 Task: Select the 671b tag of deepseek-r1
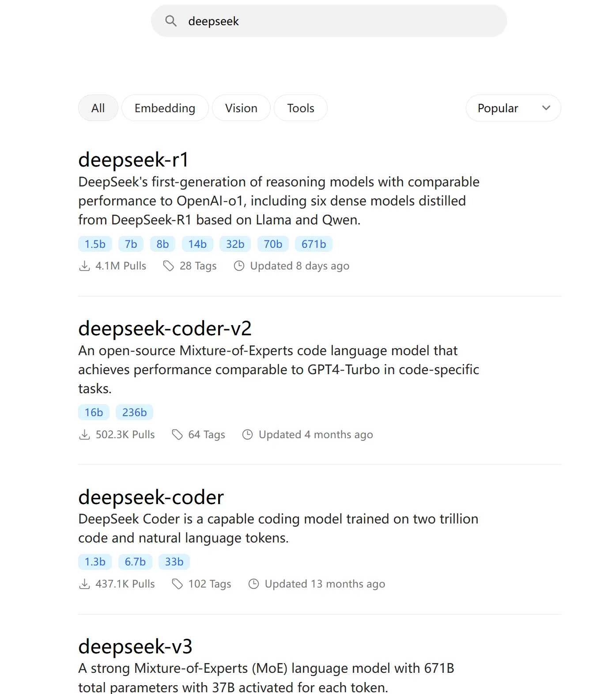(314, 244)
